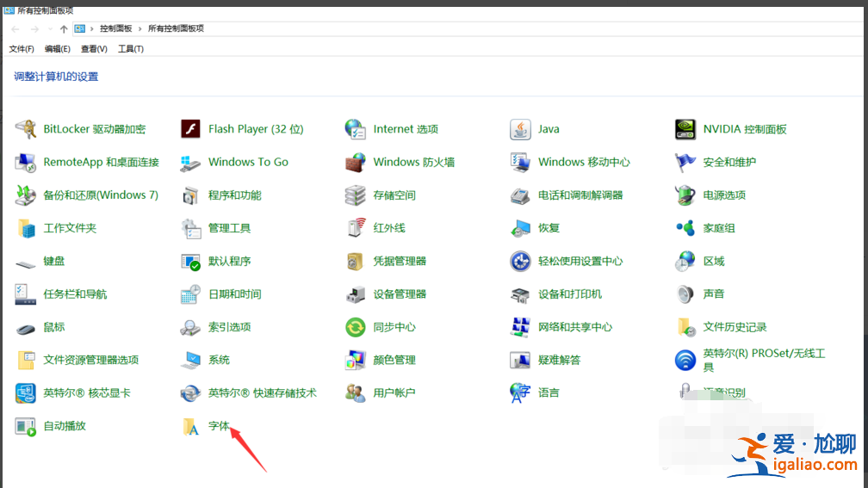Click the 程序和功能 icon
Image resolution: width=868 pixels, height=488 pixels.
pos(190,195)
